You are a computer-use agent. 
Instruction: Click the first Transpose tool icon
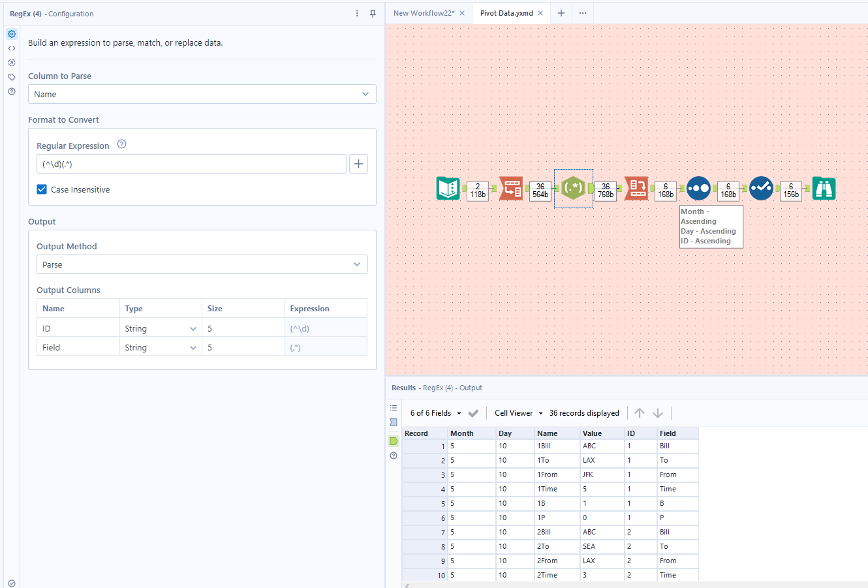click(510, 189)
